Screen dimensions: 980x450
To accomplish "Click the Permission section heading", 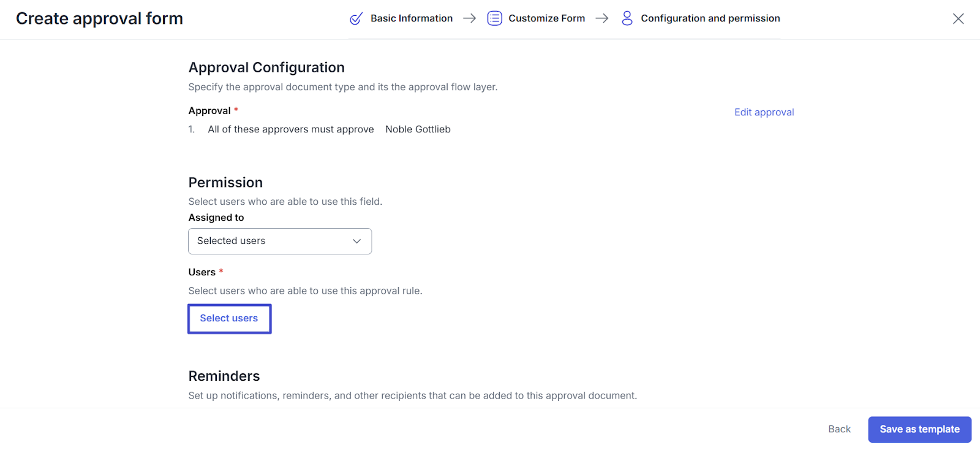I will 225,183.
